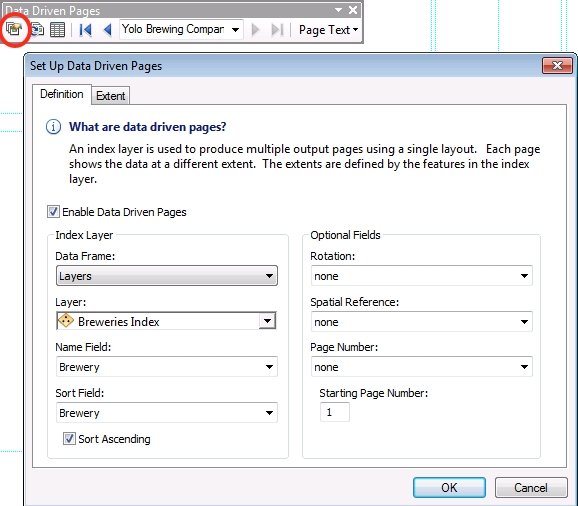Open the Breweries Index layer dropdown
The width and height of the screenshot is (578, 506).
[167, 321]
